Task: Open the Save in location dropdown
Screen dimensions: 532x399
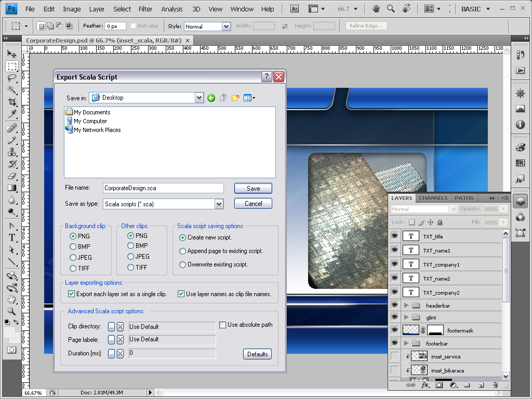Action: coord(199,98)
